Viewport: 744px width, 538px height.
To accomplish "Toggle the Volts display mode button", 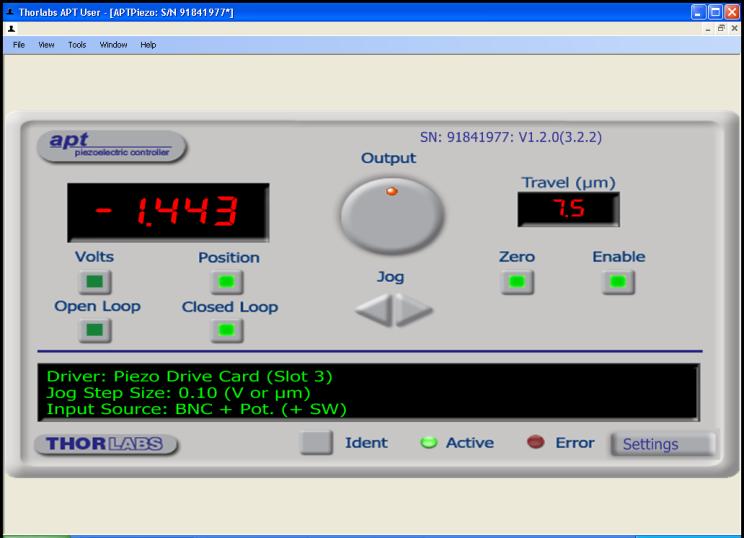I will click(95, 282).
